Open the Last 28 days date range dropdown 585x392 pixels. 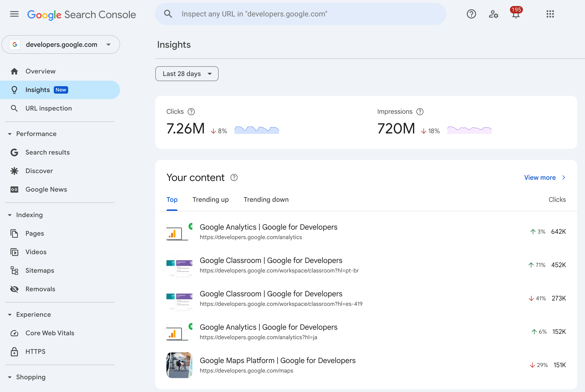[x=187, y=74]
